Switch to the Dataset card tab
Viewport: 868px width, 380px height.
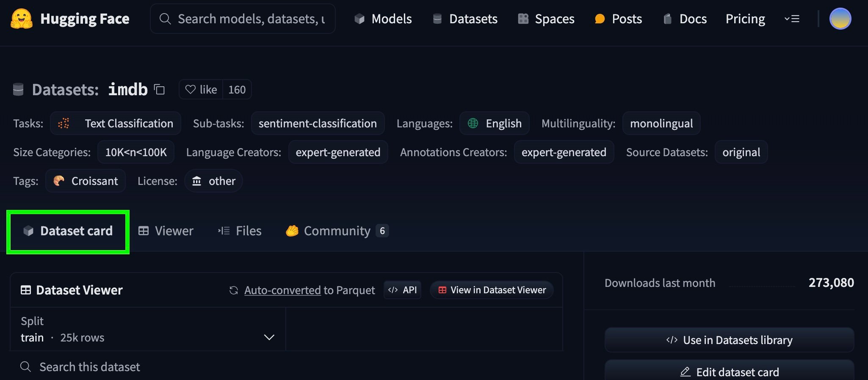click(x=68, y=231)
